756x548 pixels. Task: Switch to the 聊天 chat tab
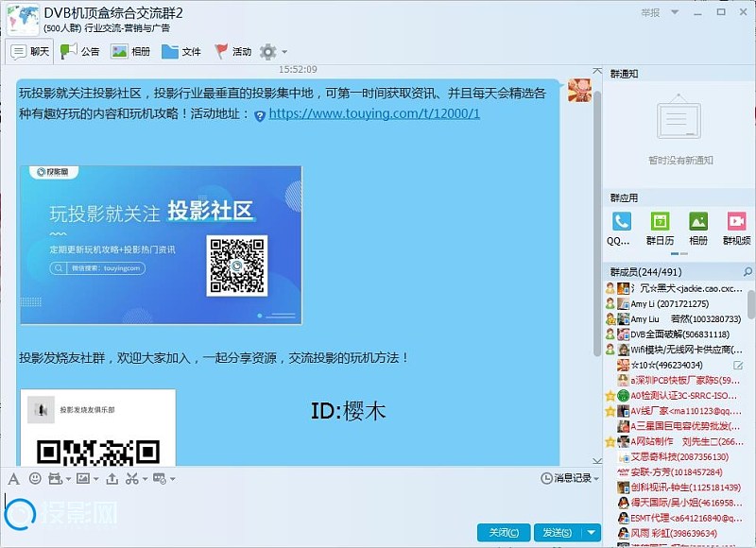(x=29, y=52)
